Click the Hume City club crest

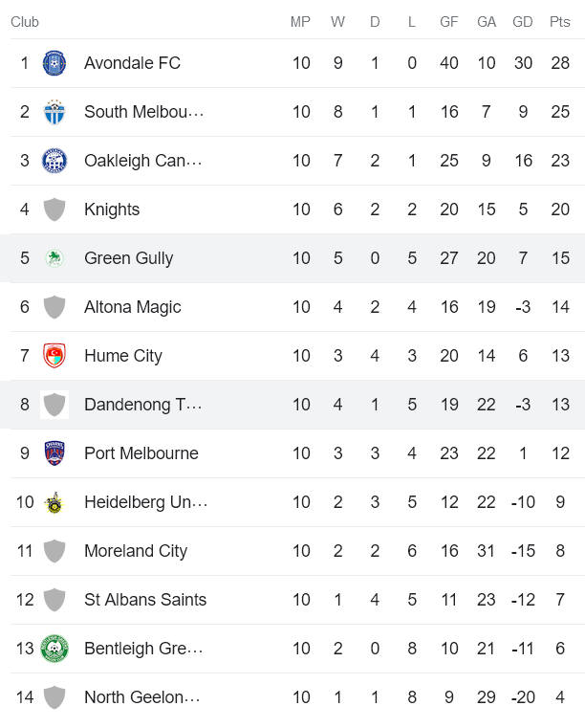click(x=54, y=356)
